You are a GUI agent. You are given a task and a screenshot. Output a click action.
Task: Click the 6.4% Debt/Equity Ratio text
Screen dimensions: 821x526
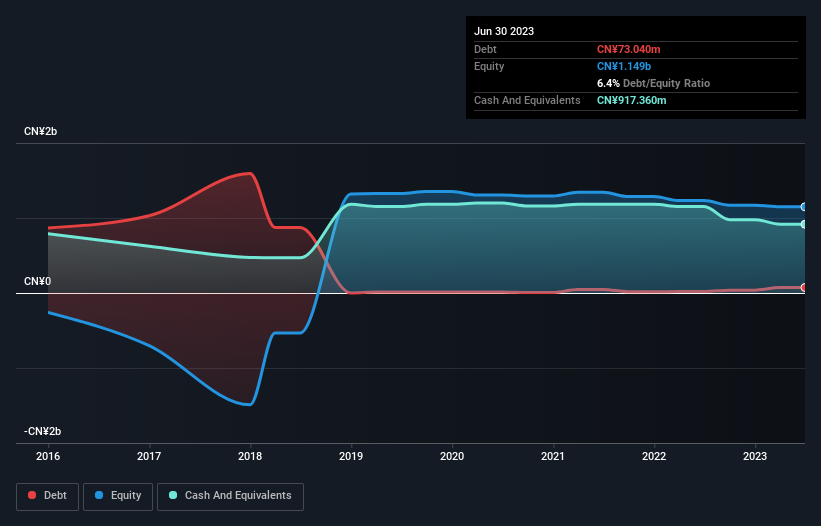653,83
